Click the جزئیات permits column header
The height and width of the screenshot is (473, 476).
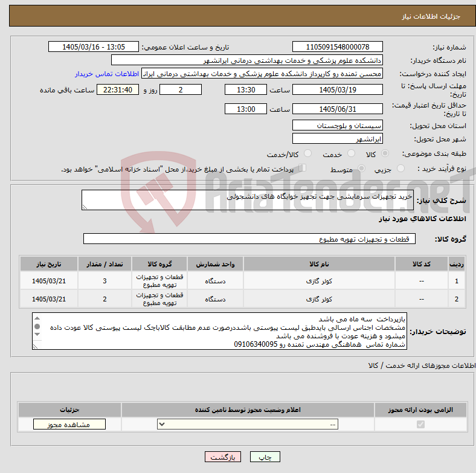[69, 410]
